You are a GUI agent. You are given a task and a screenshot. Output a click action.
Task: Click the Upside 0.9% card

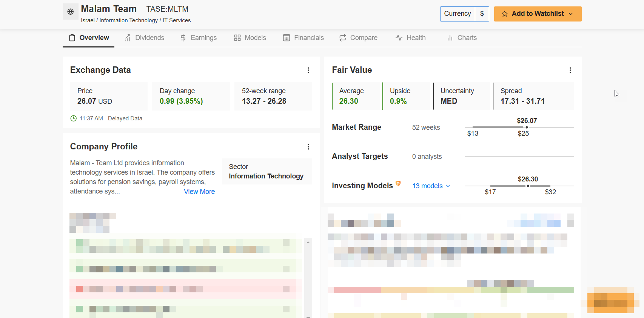tap(407, 96)
